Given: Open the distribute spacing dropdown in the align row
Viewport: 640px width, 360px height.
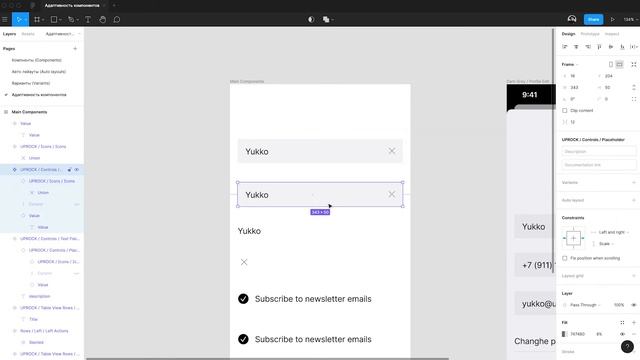Looking at the screenshot, I should (x=634, y=47).
